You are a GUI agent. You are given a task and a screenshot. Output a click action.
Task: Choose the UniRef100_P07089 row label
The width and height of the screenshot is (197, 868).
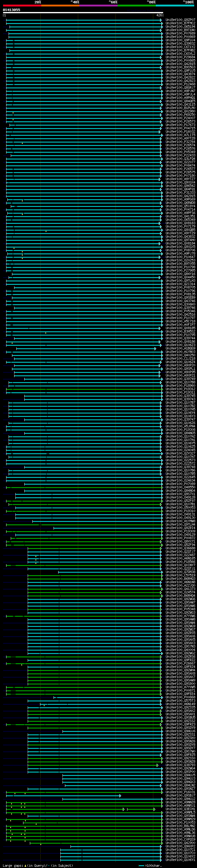pyautogui.click(x=180, y=483)
